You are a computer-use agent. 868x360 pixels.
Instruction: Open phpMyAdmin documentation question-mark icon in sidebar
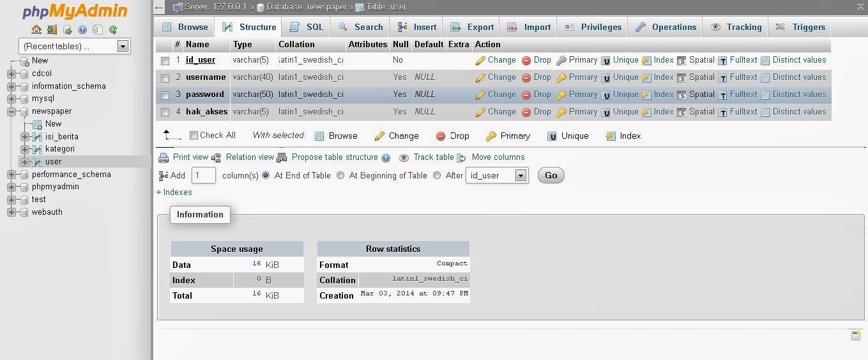[82, 29]
